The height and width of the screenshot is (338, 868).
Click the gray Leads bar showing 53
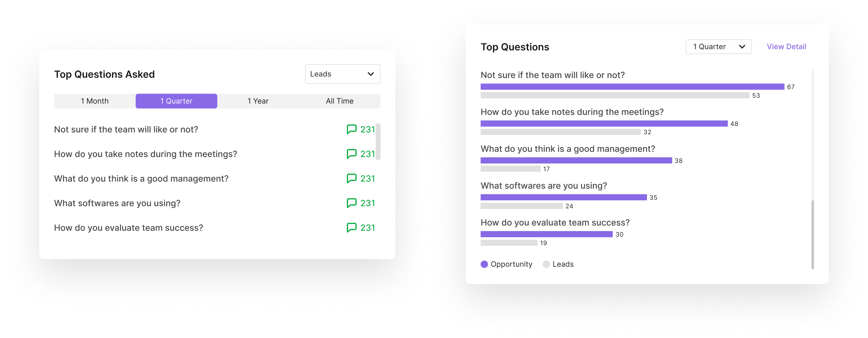point(614,96)
